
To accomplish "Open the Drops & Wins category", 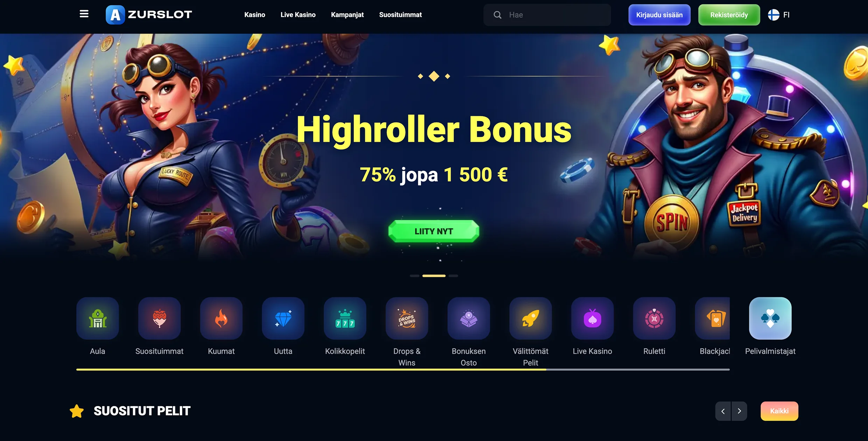I will pyautogui.click(x=407, y=318).
